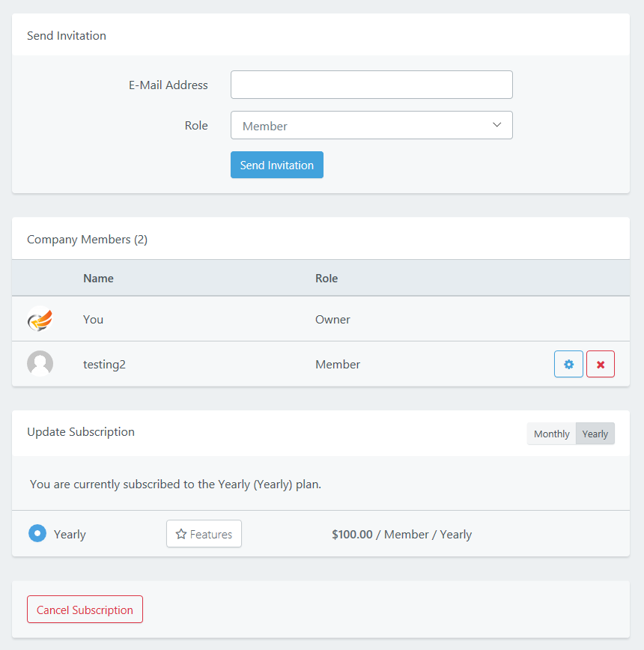Switch billing toggle to Yearly
Image resolution: width=644 pixels, height=650 pixels.
(595, 434)
